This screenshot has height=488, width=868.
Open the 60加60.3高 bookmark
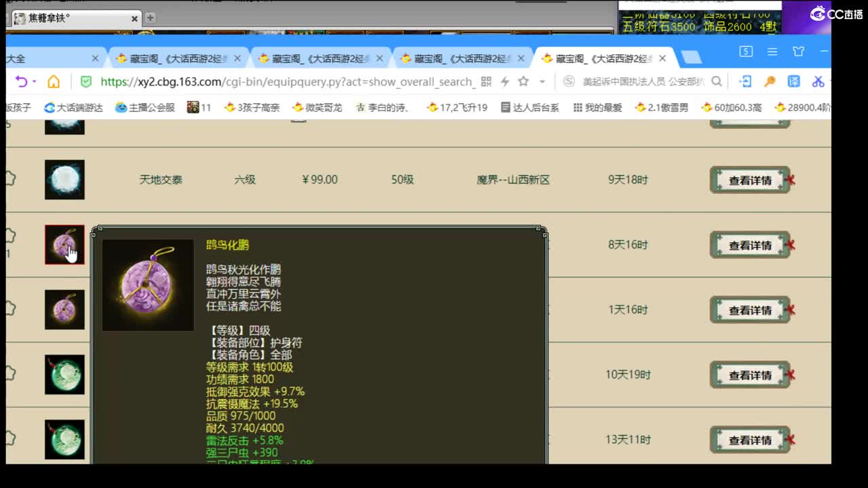click(731, 107)
